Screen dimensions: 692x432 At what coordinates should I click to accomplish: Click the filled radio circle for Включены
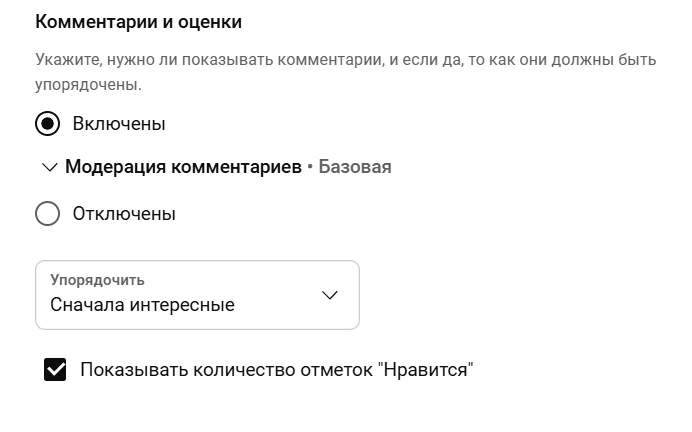[47, 124]
